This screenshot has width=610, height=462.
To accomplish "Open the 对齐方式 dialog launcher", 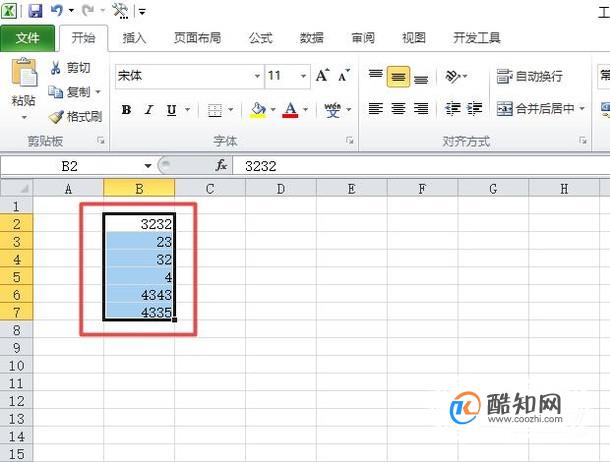I will click(x=583, y=140).
